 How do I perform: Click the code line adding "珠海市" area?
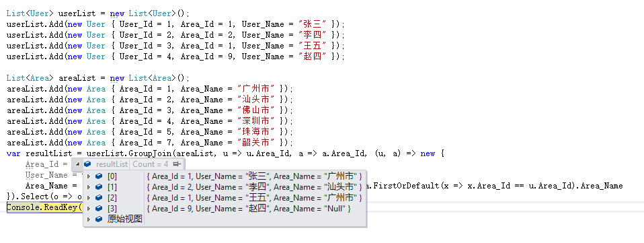click(150, 132)
